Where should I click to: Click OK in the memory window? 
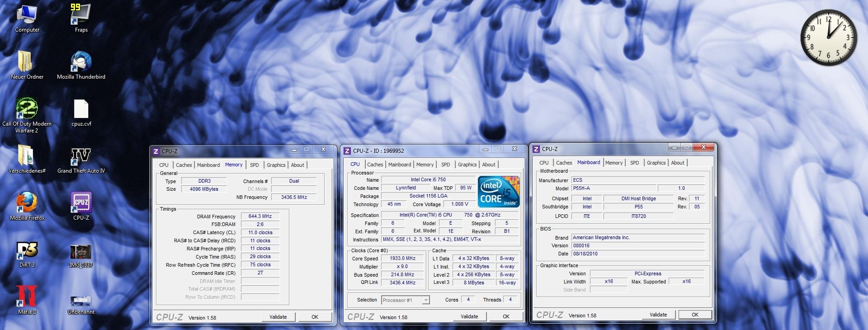[315, 317]
